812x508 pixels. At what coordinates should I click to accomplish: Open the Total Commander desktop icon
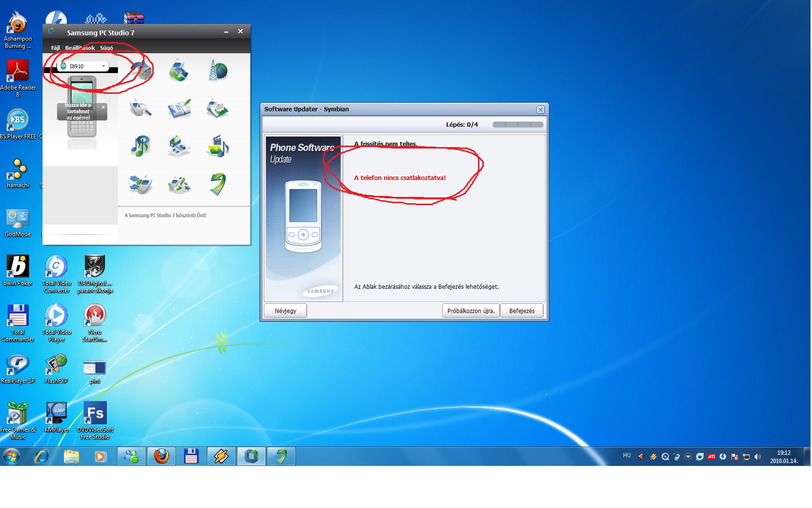point(18,323)
